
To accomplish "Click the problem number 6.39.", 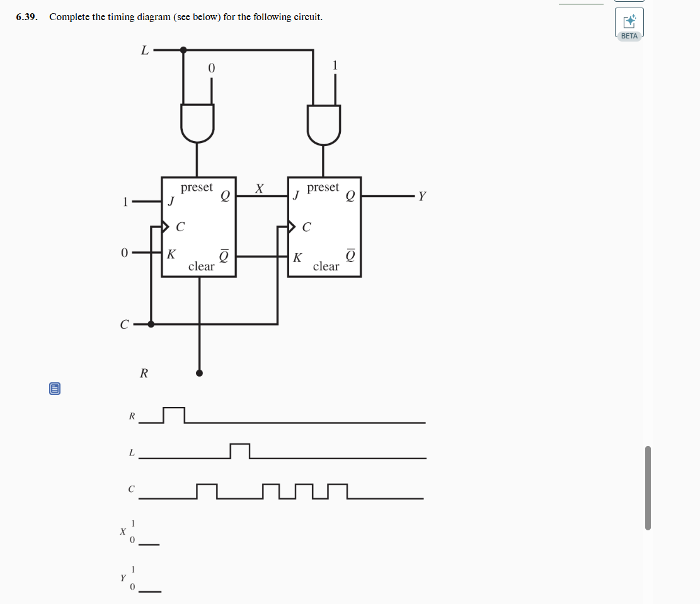I will 26,17.
